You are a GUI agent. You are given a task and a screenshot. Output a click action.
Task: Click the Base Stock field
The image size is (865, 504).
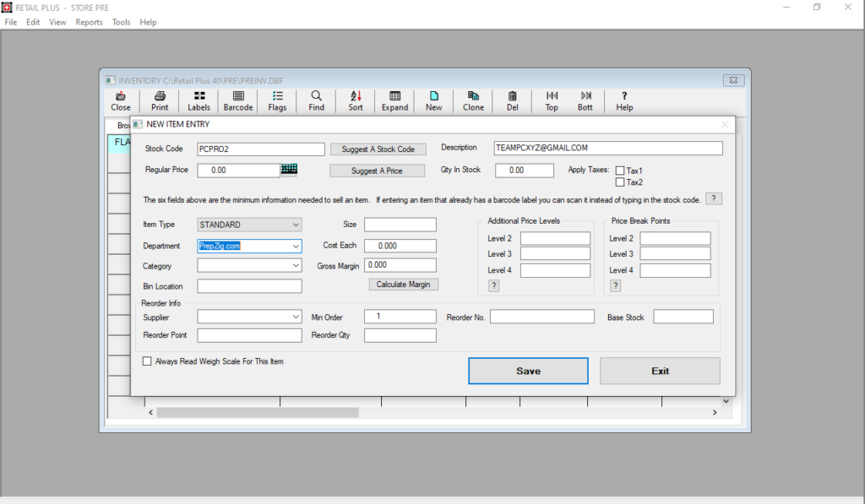(x=683, y=317)
